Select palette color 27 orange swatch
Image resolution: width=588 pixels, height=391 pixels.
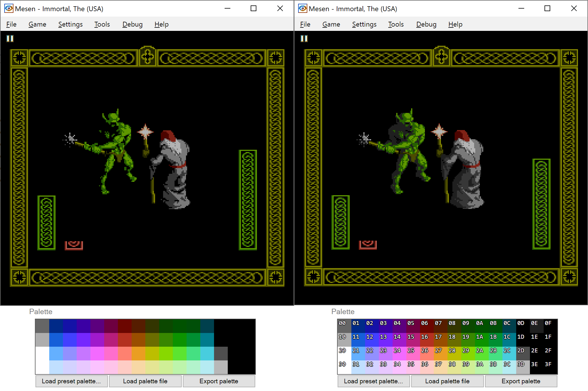(x=441, y=354)
